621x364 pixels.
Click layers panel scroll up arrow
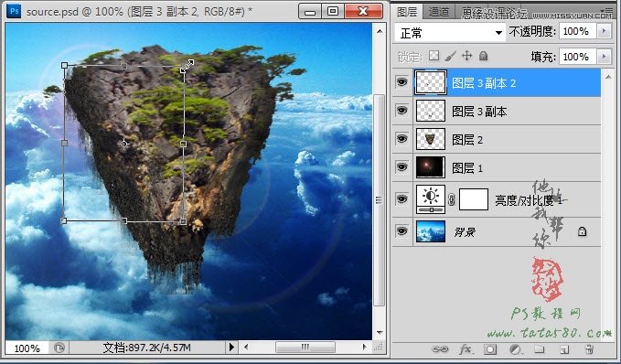pos(608,77)
